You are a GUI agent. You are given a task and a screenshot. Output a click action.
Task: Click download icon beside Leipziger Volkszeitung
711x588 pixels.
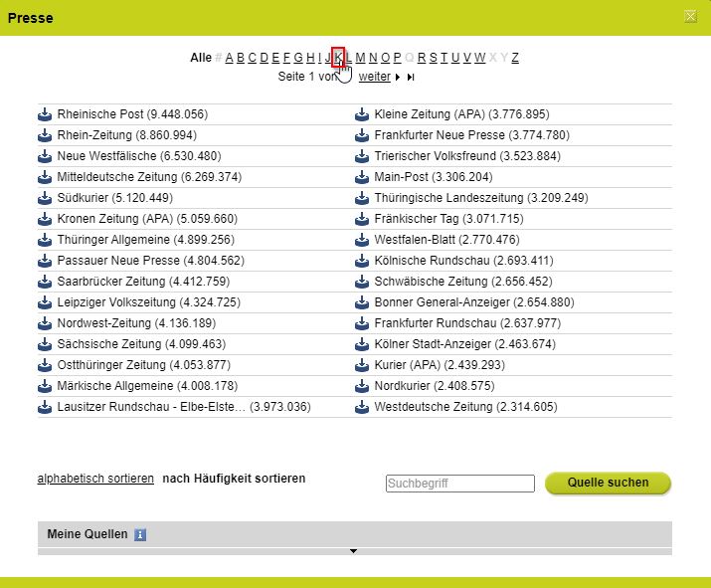point(45,302)
